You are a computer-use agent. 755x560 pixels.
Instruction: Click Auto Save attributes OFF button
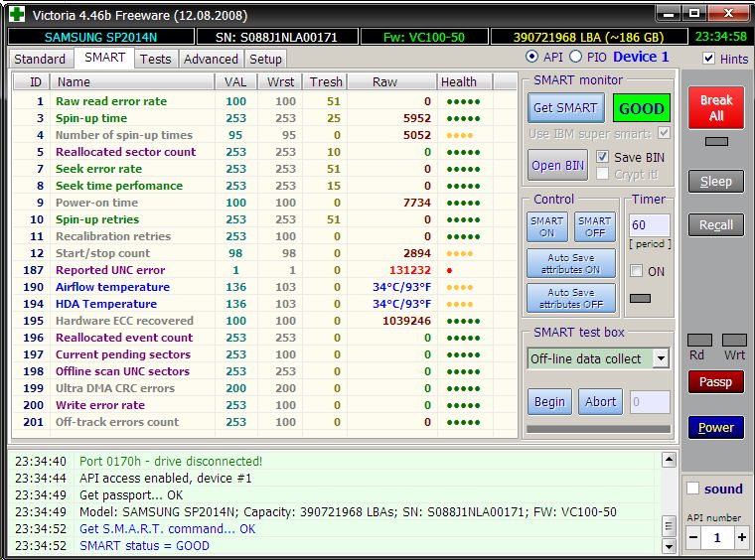[x=571, y=298]
